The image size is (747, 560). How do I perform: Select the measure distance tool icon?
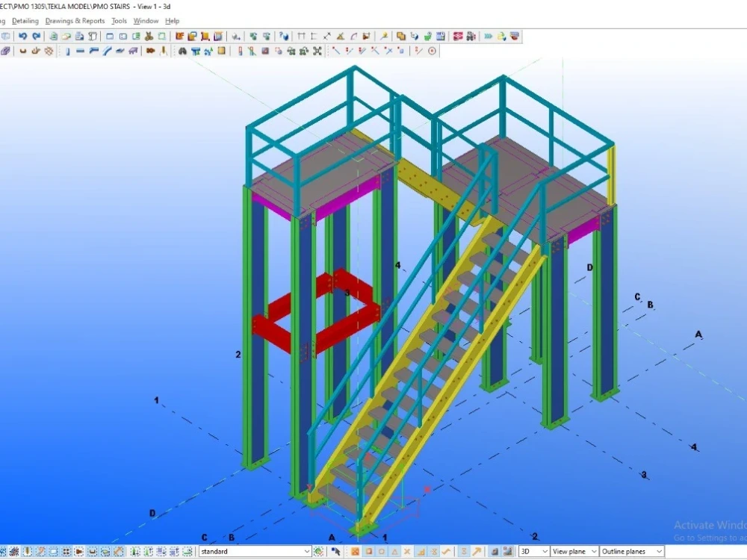coord(326,36)
